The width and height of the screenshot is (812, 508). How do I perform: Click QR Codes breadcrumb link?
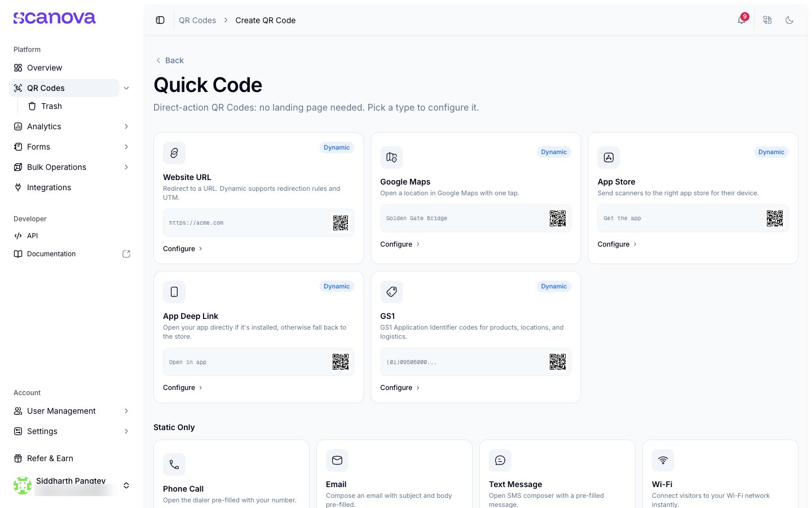(197, 20)
